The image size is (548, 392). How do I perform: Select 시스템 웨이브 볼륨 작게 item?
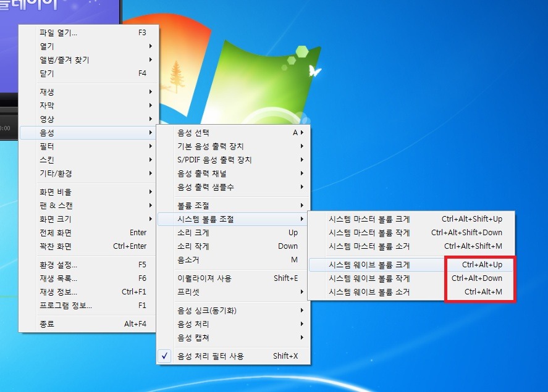point(411,278)
